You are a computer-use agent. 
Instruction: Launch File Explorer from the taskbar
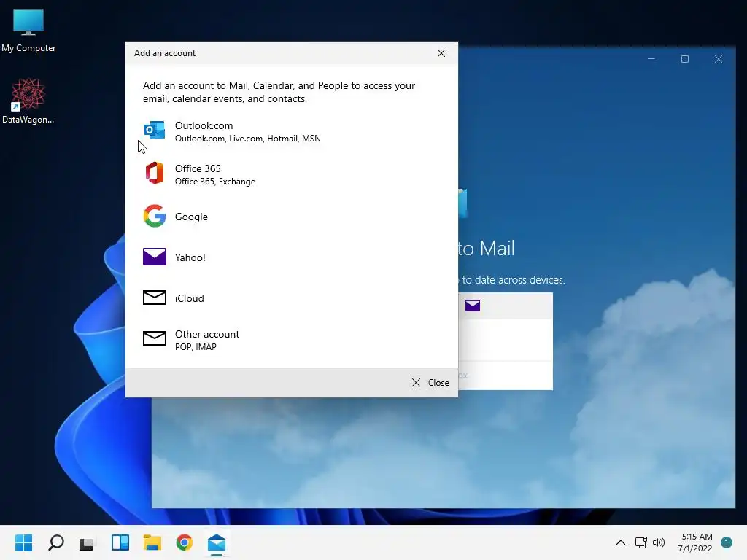pos(152,542)
